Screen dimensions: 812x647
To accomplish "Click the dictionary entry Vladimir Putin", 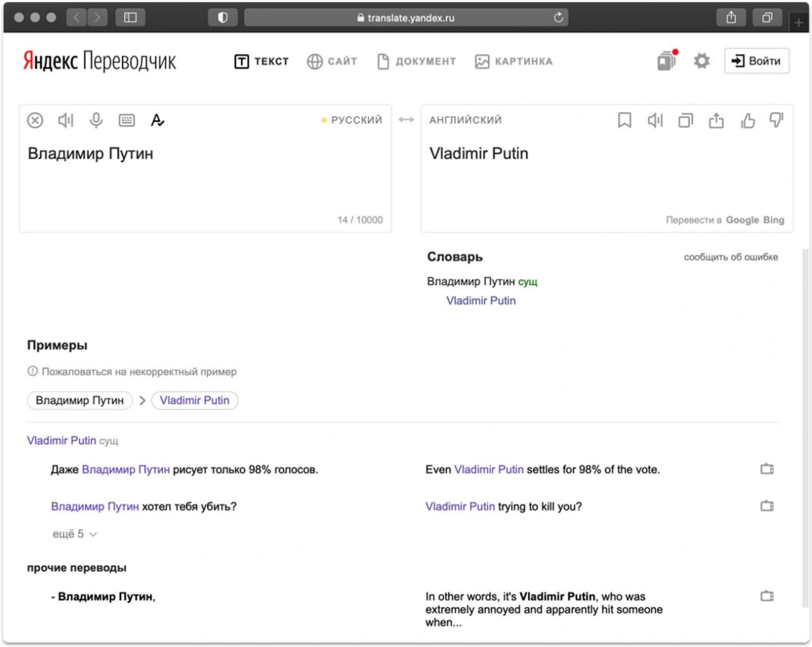I will click(481, 301).
